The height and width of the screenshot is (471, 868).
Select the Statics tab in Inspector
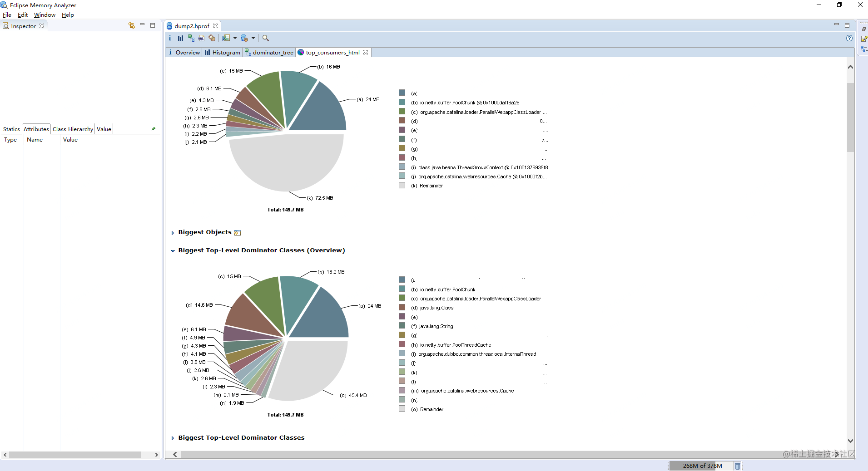click(11, 129)
